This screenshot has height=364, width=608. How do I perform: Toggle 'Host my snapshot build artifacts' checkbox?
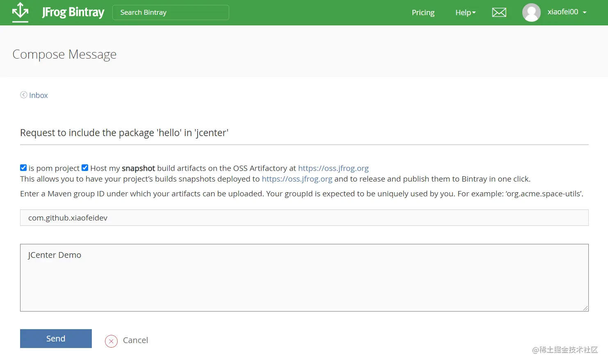[85, 168]
